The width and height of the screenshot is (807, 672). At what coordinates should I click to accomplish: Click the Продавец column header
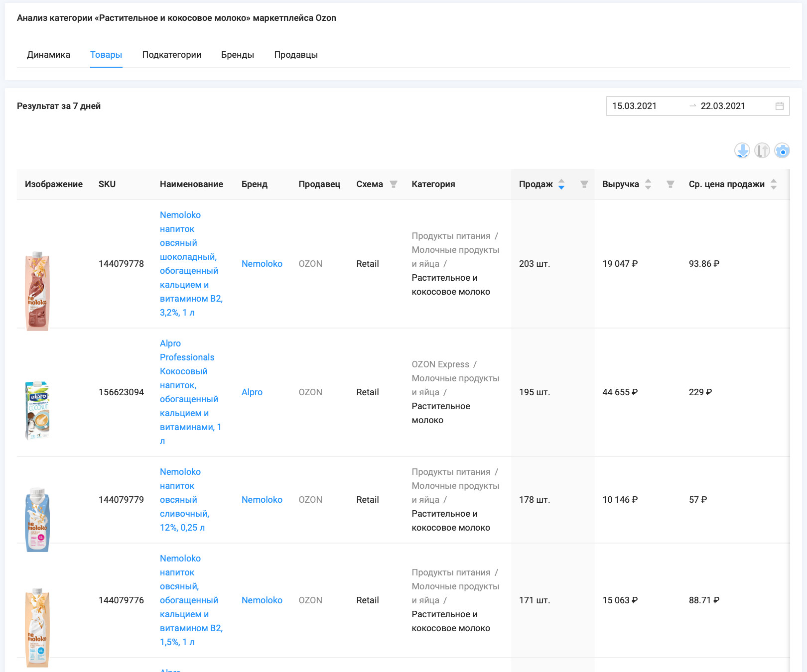319,184
